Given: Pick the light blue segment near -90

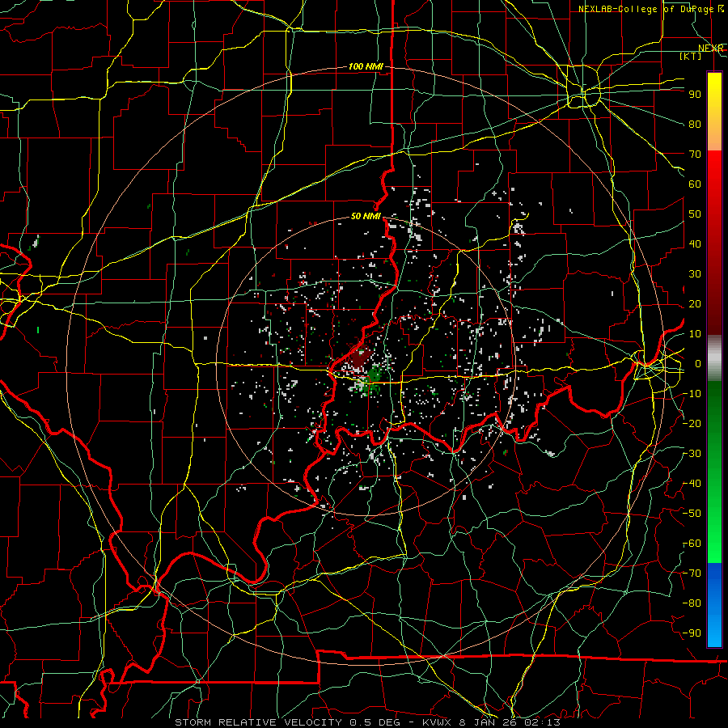Looking at the screenshot, I should point(714,632).
